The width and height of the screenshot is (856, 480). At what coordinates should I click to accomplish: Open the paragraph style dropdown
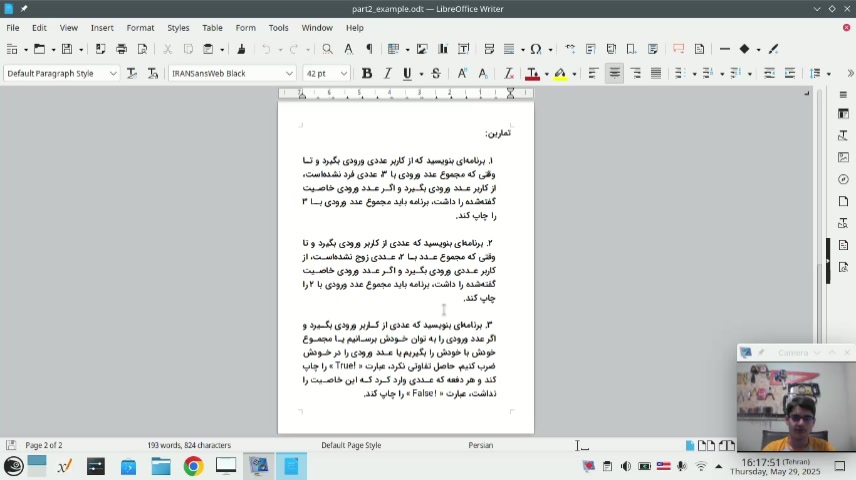(112, 73)
